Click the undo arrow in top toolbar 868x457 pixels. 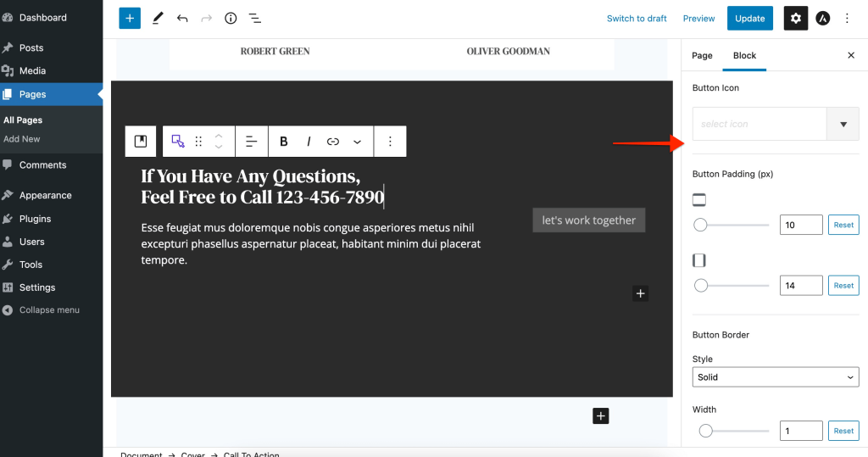[182, 18]
